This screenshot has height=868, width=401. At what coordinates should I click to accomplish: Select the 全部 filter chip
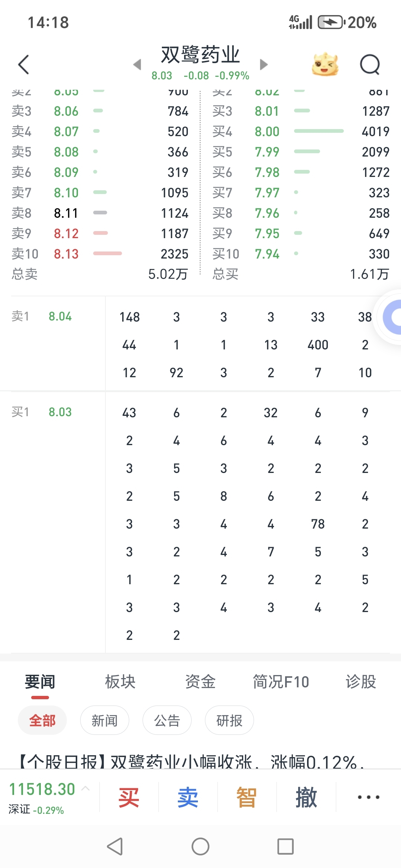[x=42, y=720]
